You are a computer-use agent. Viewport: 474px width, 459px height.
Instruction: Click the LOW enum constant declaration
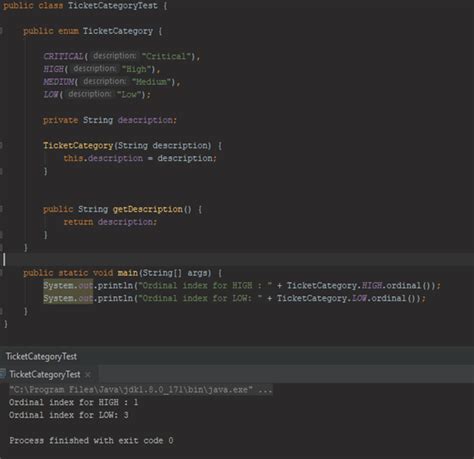[51, 94]
